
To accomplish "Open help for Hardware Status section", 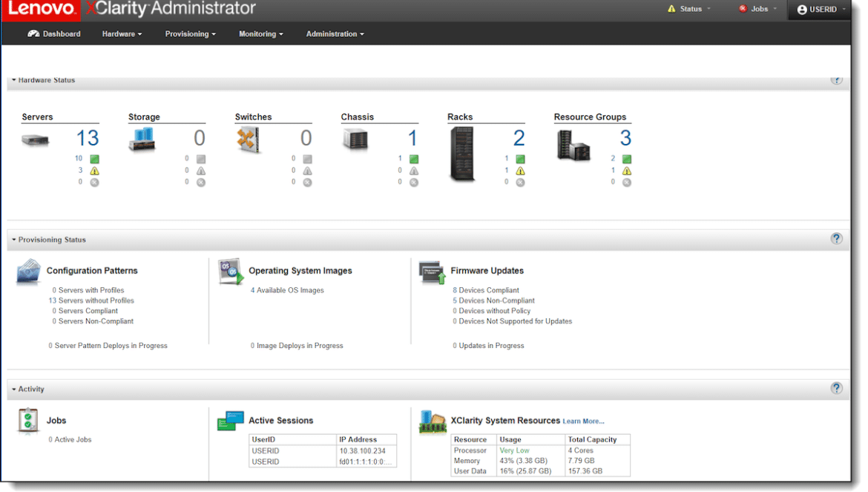I will [x=836, y=80].
